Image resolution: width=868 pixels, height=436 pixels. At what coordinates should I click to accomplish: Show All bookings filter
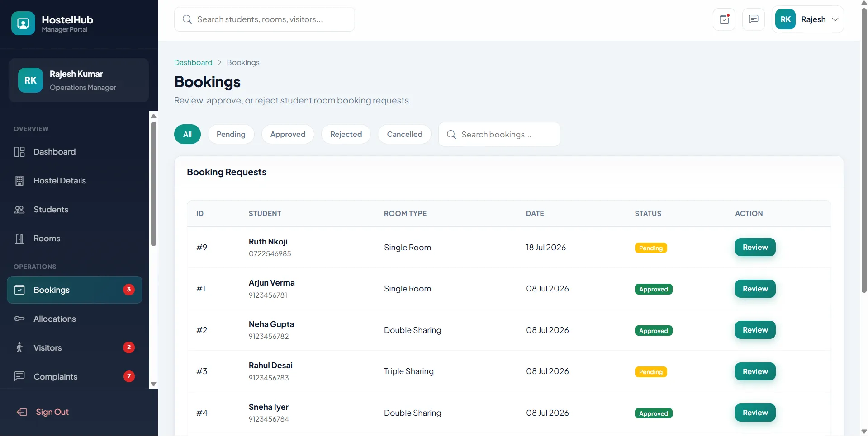187,134
